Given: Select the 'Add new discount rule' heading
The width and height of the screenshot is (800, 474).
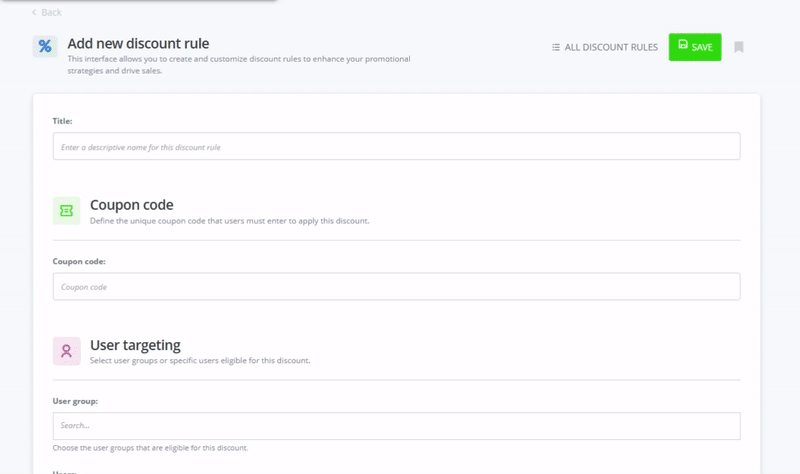Looking at the screenshot, I should 138,43.
